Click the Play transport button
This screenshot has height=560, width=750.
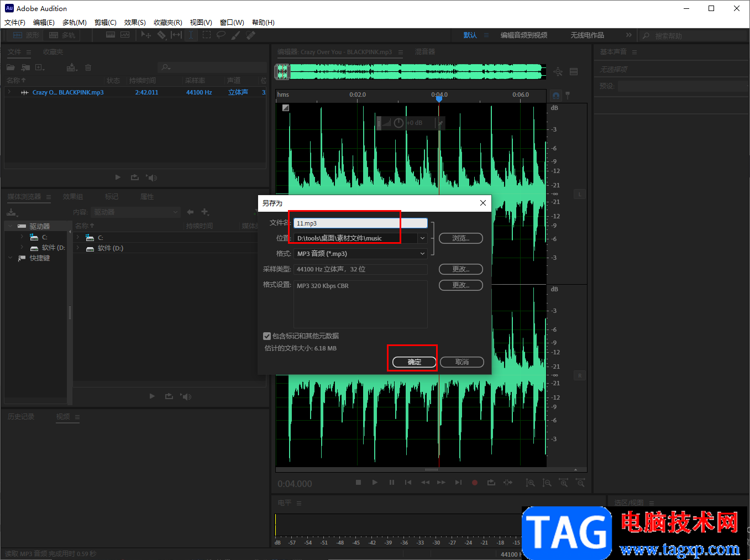[x=375, y=483]
